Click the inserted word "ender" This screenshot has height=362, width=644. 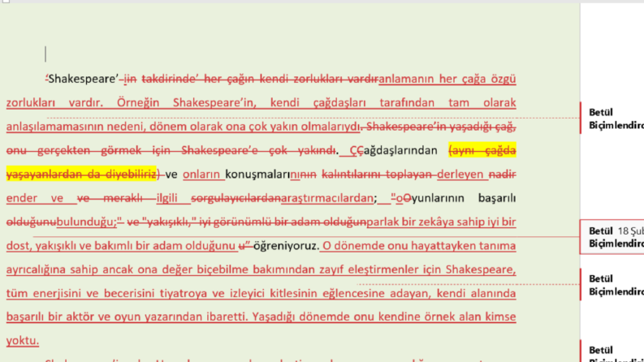21,198
